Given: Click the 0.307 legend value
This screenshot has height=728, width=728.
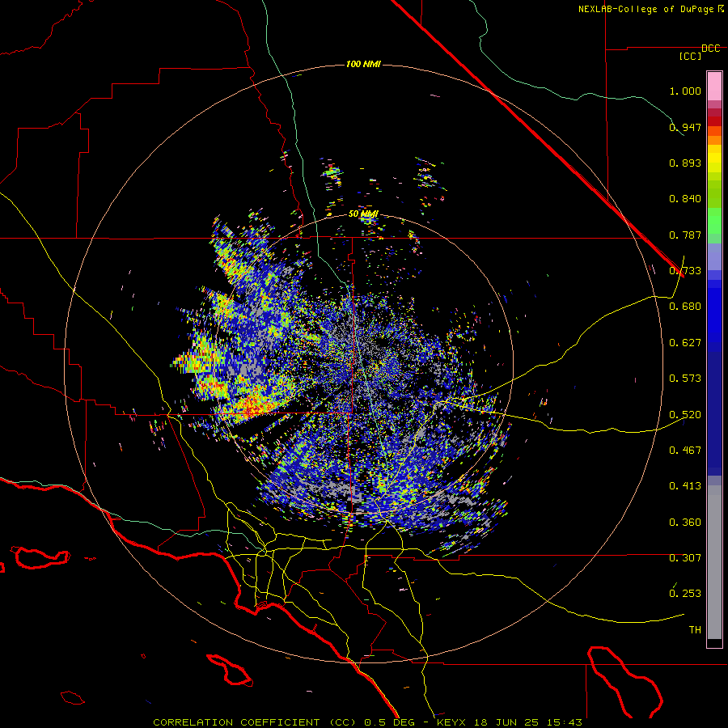Looking at the screenshot, I should coord(685,558).
